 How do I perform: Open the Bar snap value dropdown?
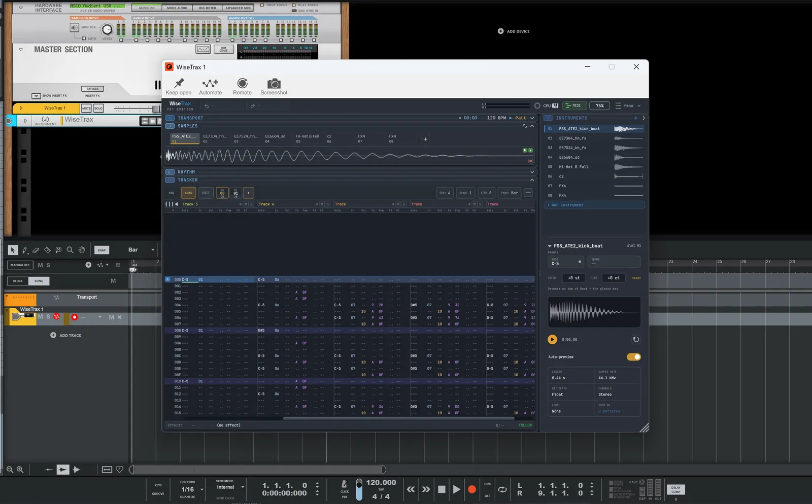pyautogui.click(x=153, y=250)
